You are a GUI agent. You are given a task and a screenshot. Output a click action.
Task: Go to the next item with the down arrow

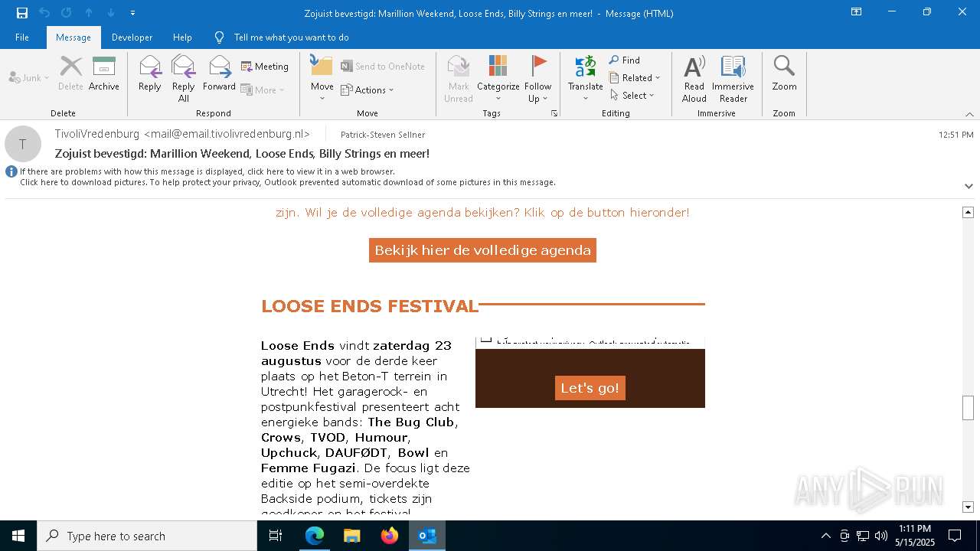(x=111, y=12)
